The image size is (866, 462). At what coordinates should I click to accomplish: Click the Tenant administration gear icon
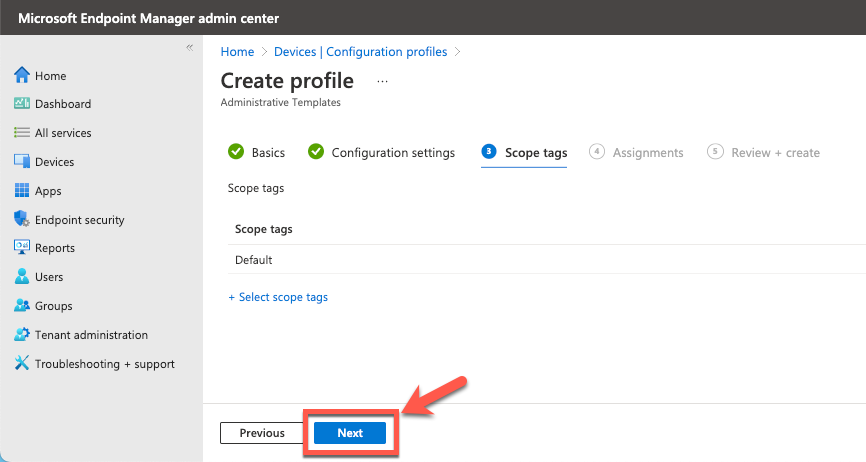(x=22, y=334)
